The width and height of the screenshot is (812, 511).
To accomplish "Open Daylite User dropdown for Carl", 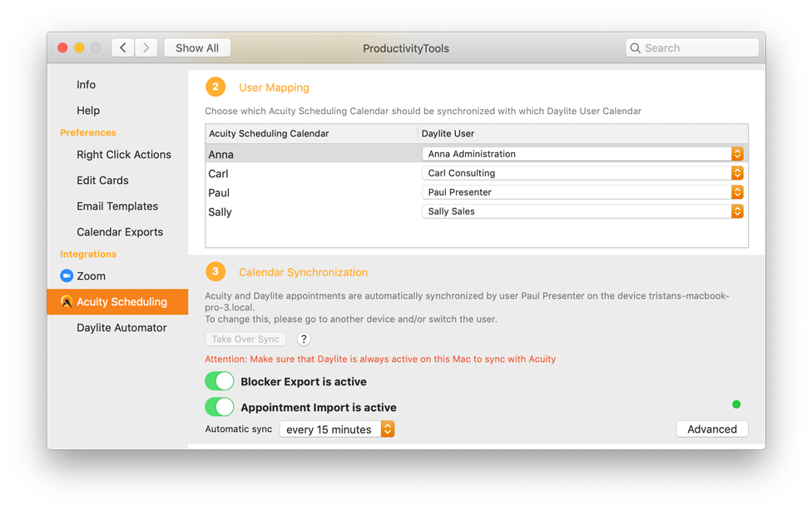I will click(x=582, y=173).
